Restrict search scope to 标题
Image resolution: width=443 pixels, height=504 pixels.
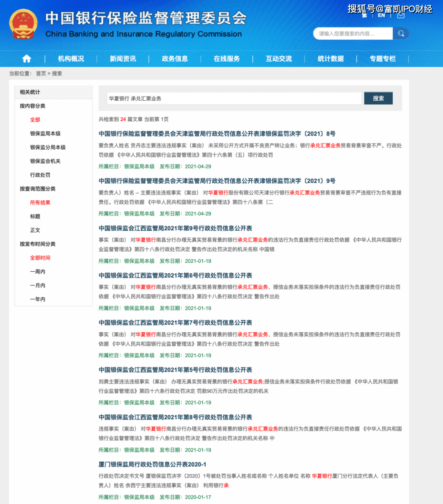35,216
